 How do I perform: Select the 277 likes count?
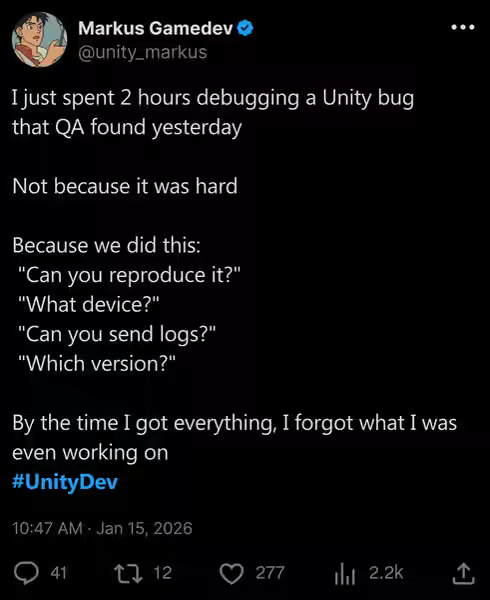270,573
